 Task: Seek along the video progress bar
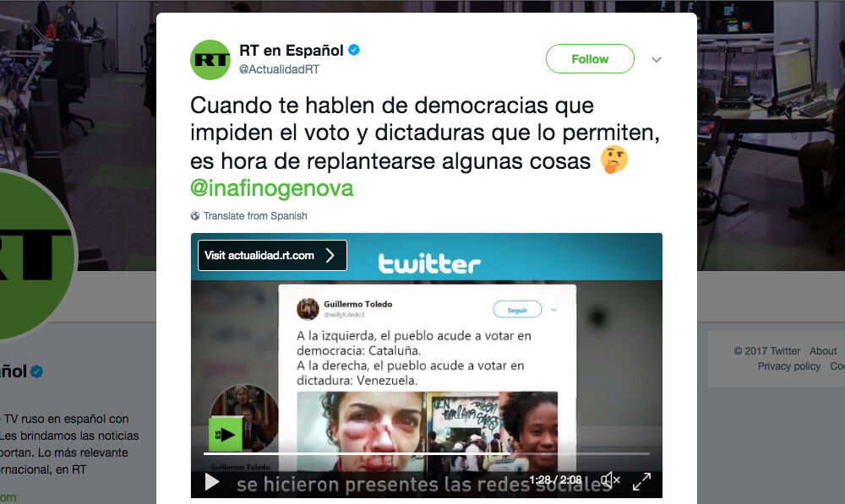pos(426,454)
